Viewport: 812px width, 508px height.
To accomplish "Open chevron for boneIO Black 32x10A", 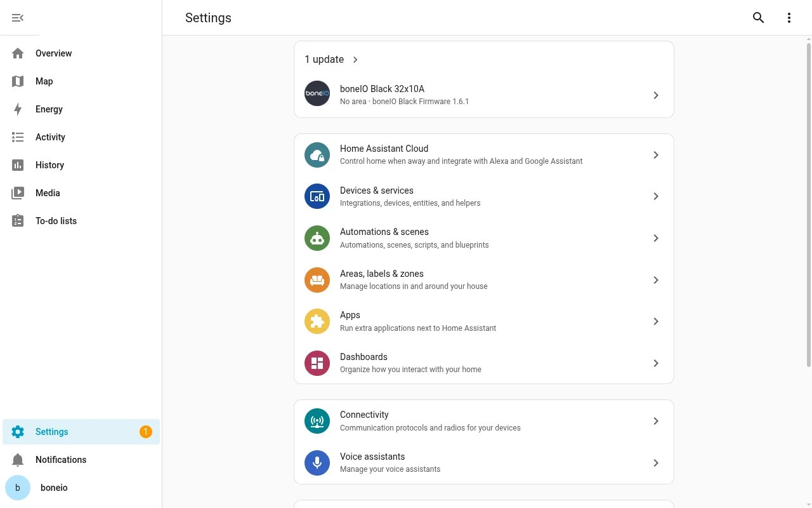I will pos(656,95).
